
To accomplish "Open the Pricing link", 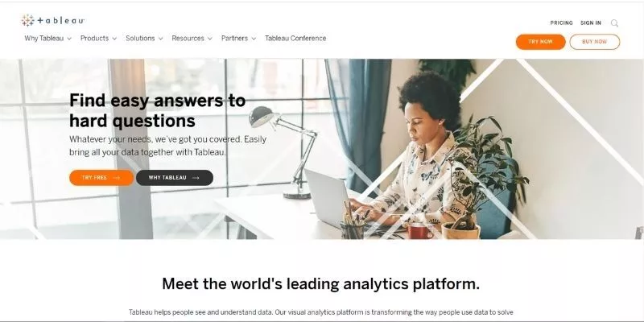I will pyautogui.click(x=561, y=23).
